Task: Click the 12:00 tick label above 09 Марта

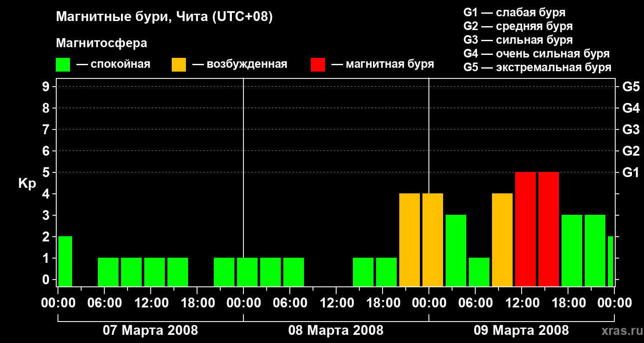Action: coord(522,303)
